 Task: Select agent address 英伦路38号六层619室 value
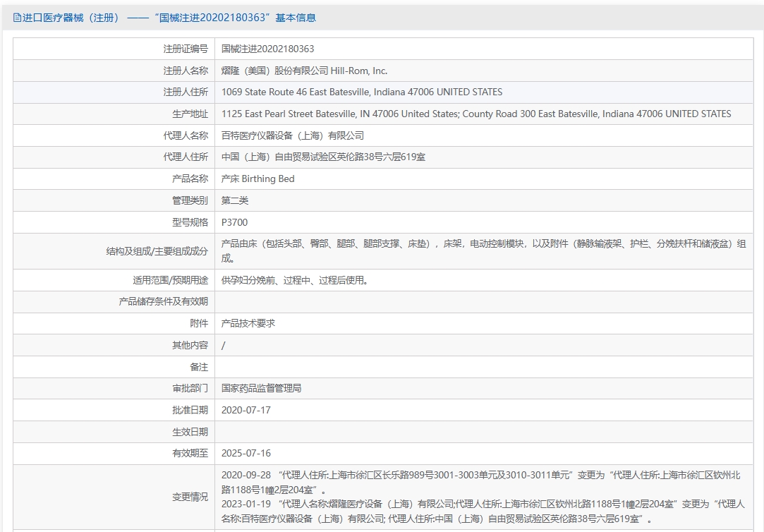tap(323, 157)
